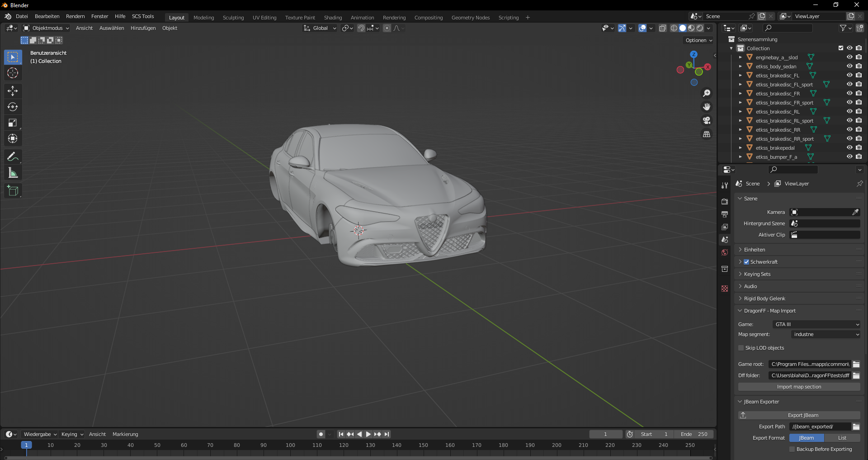This screenshot has width=868, height=460.
Task: Uncheck Collection exclude checkbox in outliner
Action: click(841, 48)
